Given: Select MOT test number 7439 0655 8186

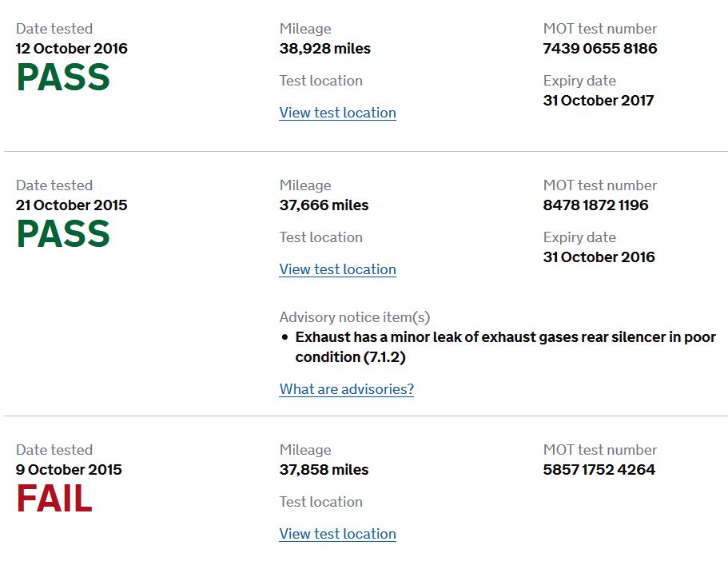Looking at the screenshot, I should pyautogui.click(x=600, y=48).
